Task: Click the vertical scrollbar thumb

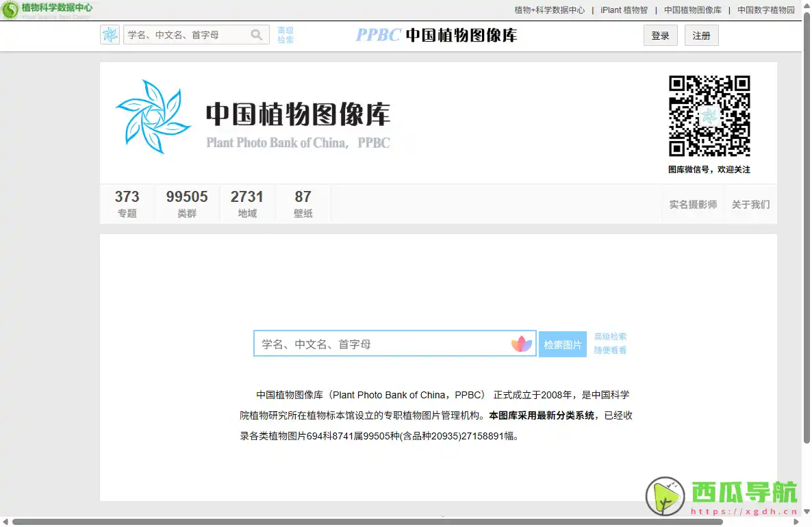Action: [x=807, y=228]
